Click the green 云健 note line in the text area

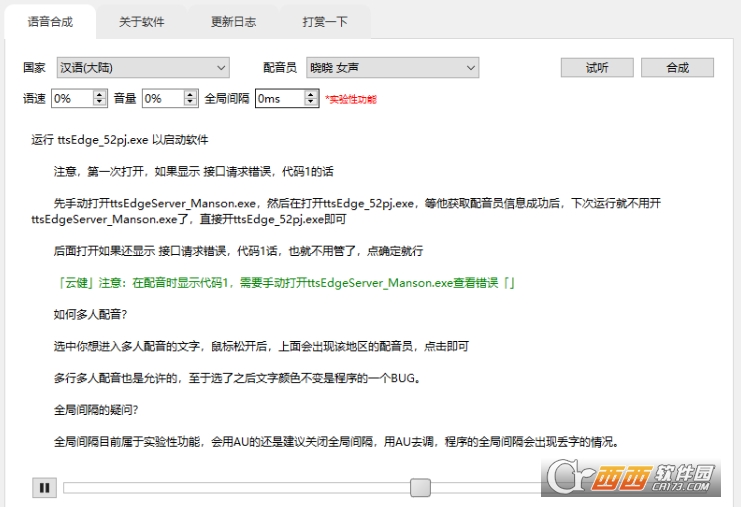point(285,283)
